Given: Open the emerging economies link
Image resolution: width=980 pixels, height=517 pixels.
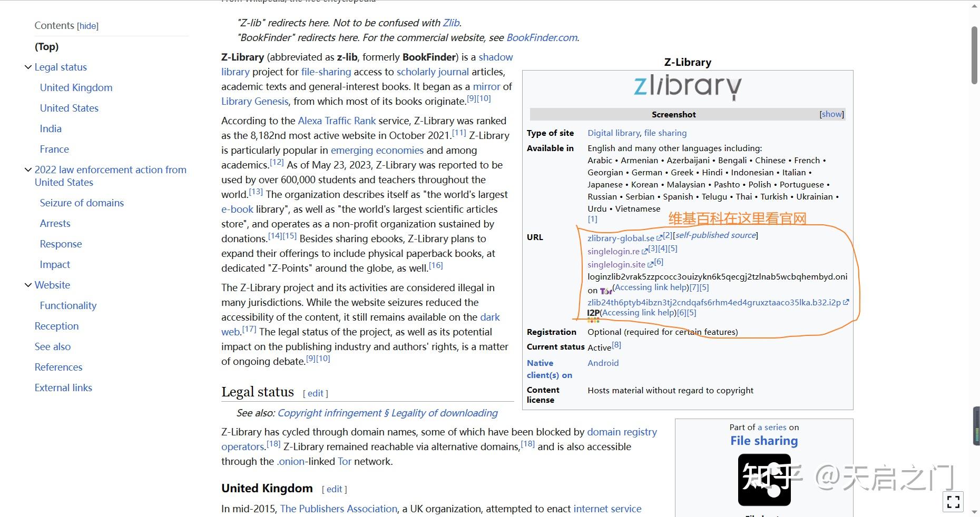Looking at the screenshot, I should [377, 150].
